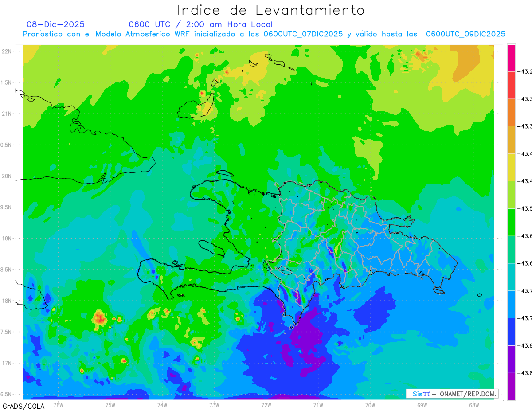The height and width of the screenshot is (411, 532).
Task: Click the Pronostico con el Modelo Atmosferico WRF line
Action: 264,34
